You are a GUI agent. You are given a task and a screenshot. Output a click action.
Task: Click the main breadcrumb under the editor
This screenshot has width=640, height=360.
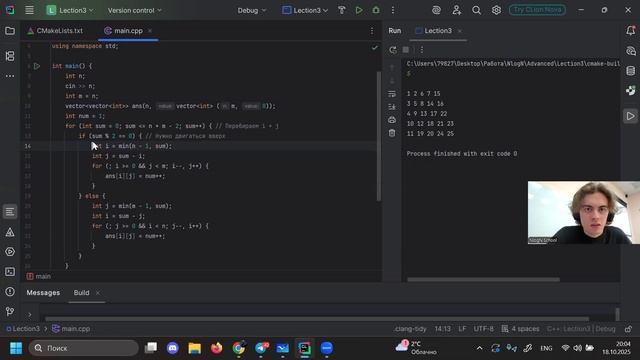[39, 276]
